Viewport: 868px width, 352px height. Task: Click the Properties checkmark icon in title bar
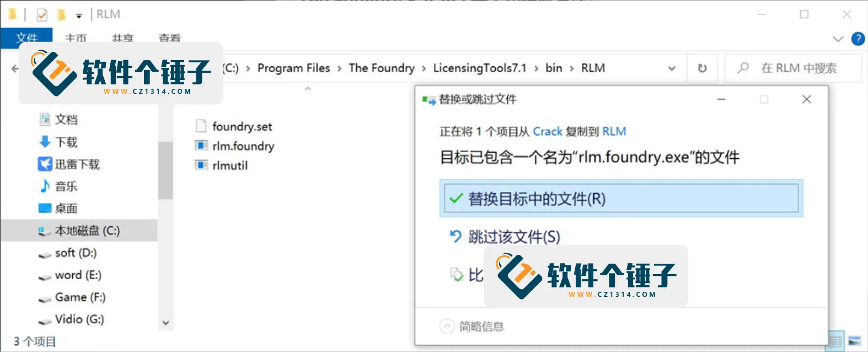(42, 15)
